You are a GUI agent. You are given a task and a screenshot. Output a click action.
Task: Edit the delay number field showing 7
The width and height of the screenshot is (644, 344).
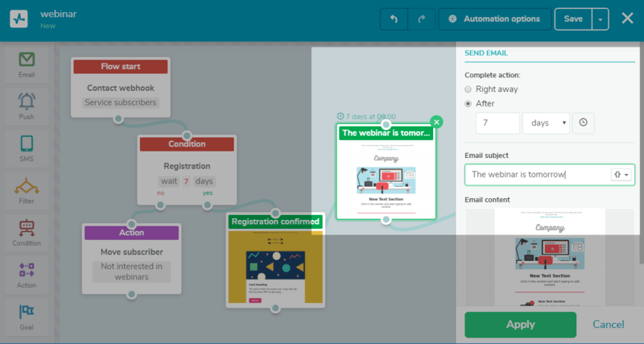tap(497, 123)
